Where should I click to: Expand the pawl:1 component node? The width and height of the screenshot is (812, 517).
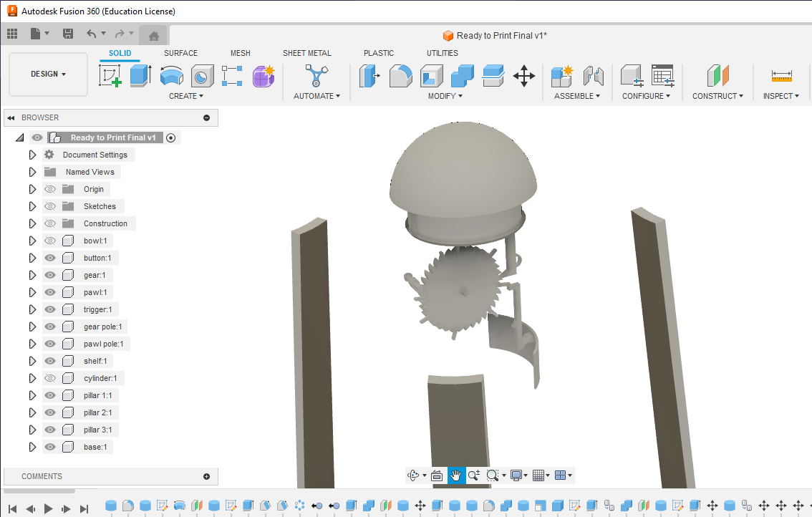tap(32, 292)
